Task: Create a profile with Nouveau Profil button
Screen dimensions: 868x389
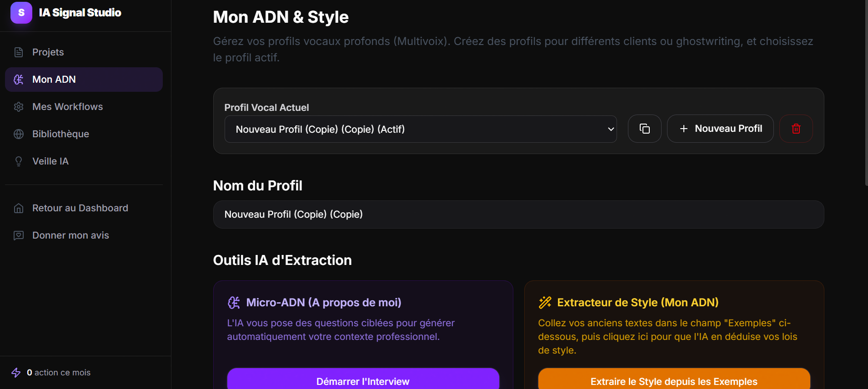Action: coord(720,129)
